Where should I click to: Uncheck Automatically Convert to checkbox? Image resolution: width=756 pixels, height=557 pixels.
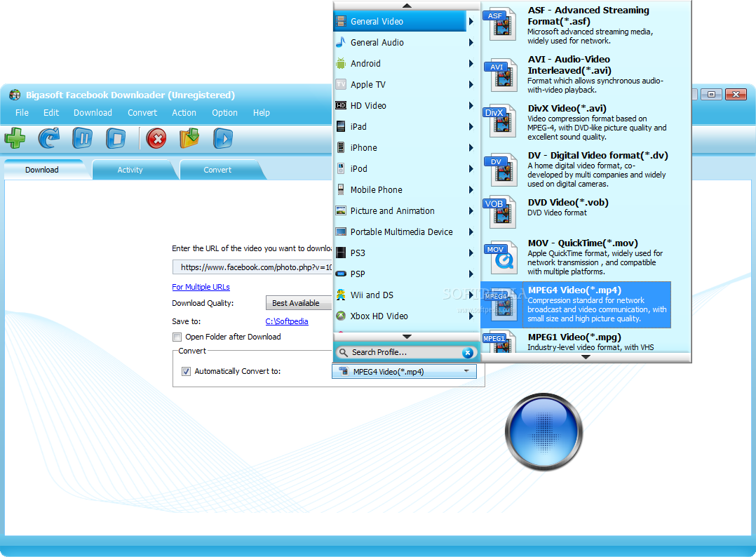[x=186, y=371]
